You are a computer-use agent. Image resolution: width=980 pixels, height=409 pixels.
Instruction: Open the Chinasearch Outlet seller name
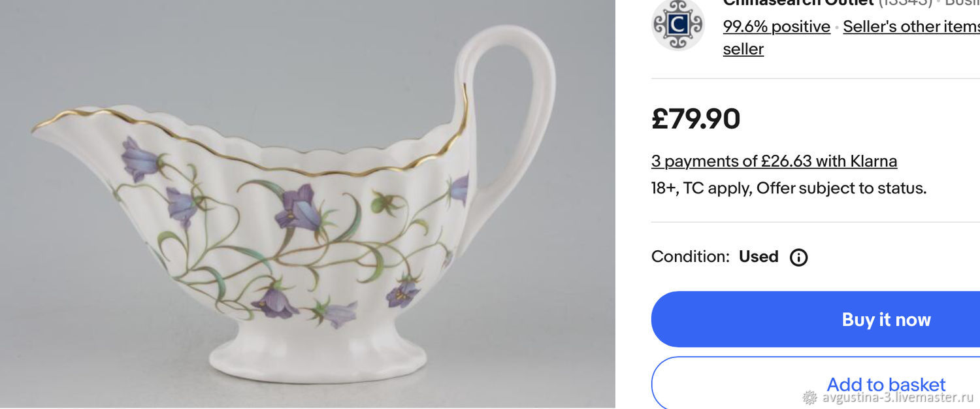[798, 3]
